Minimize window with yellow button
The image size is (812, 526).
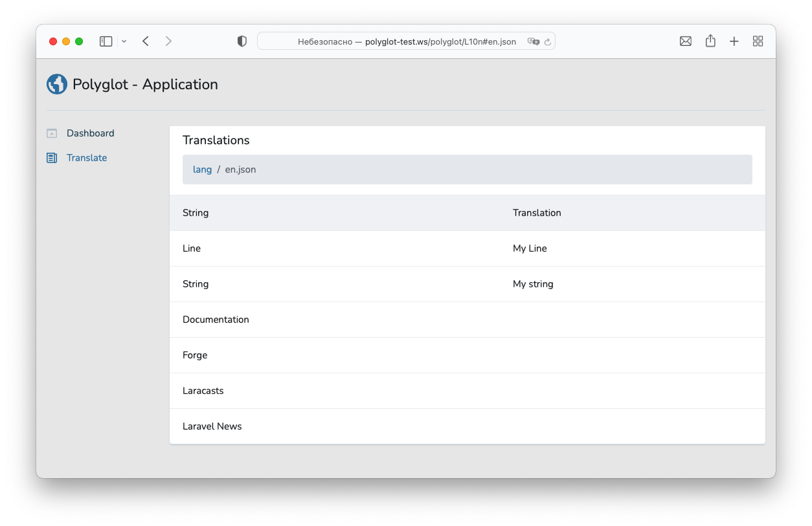66,41
